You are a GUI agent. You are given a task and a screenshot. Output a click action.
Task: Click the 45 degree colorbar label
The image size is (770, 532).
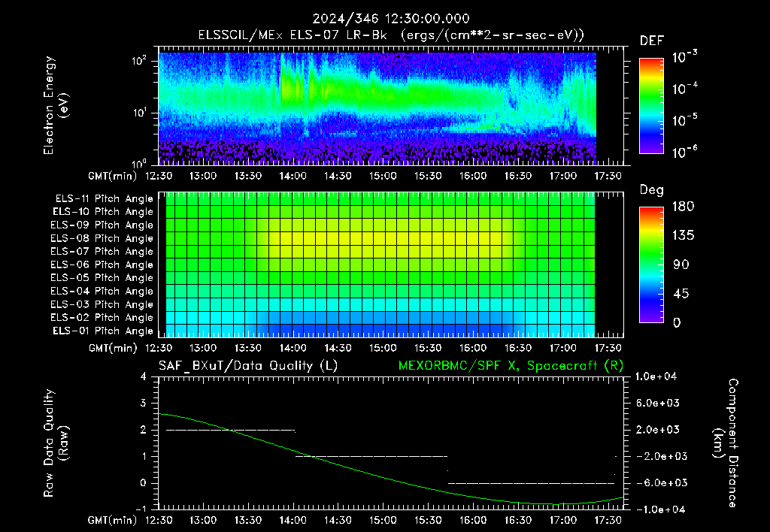click(681, 294)
